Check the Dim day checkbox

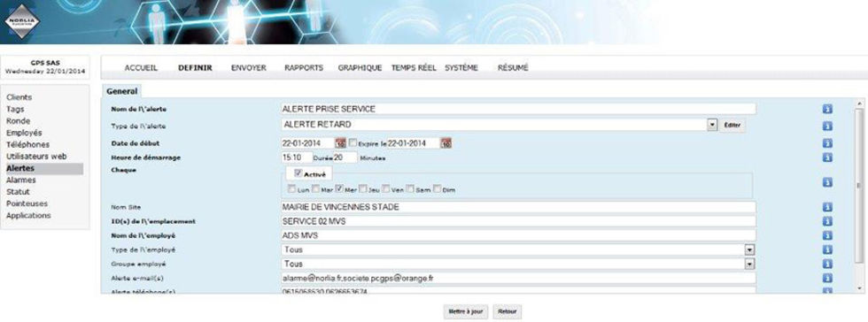[x=437, y=189]
